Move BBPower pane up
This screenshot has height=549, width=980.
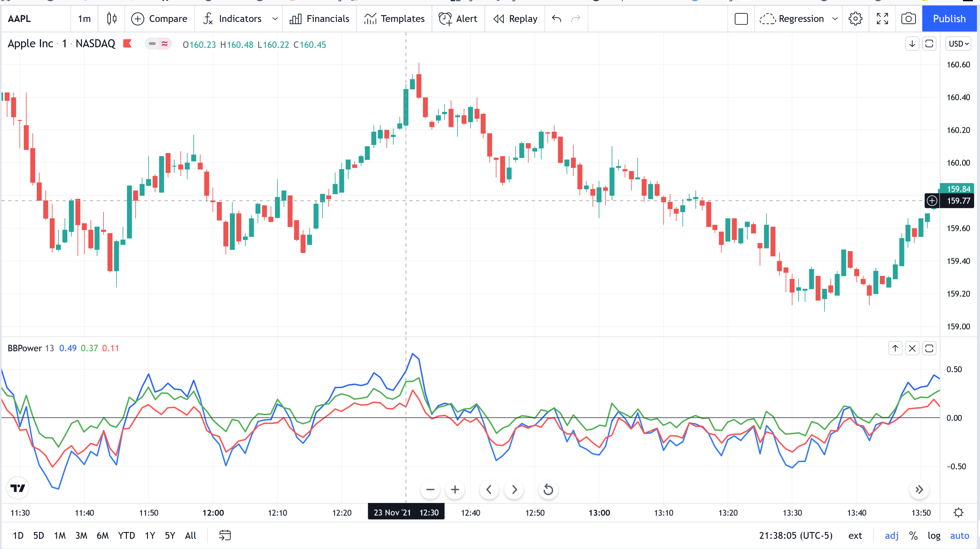tap(895, 348)
